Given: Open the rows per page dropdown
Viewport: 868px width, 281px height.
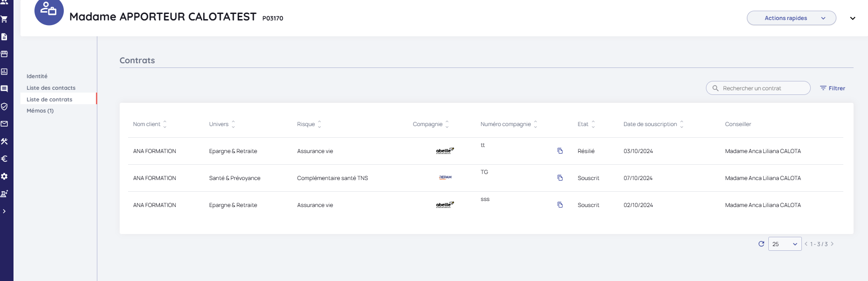Looking at the screenshot, I should click(785, 244).
